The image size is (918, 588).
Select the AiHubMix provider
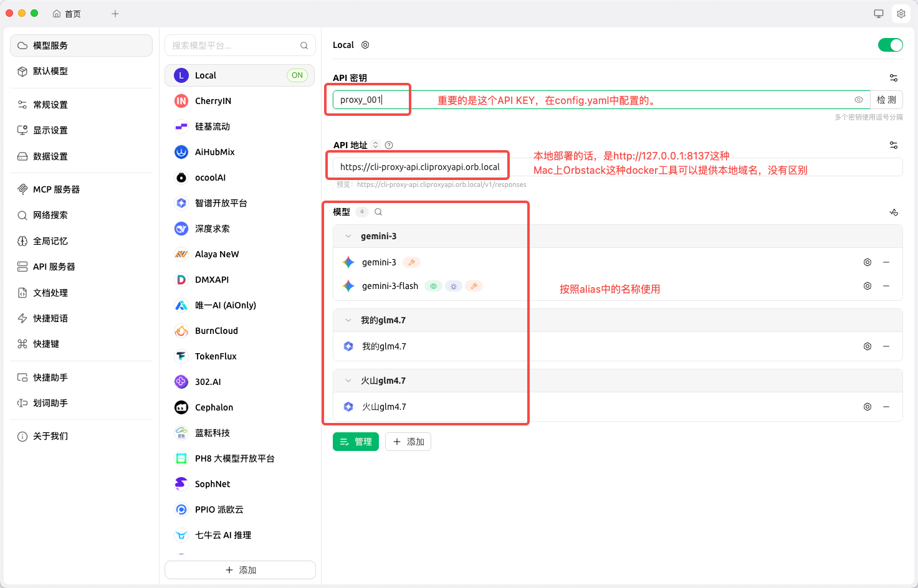pos(240,152)
